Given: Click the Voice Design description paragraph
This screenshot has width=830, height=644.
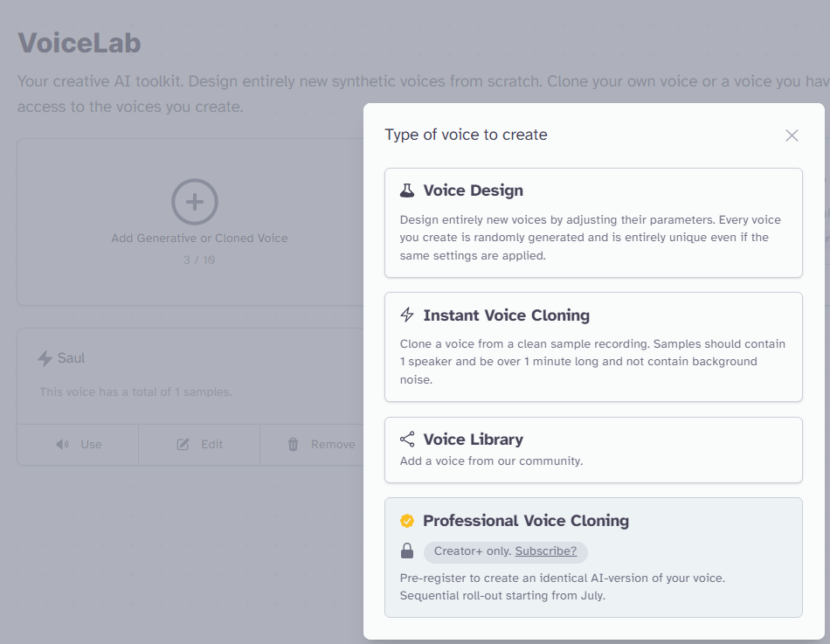Looking at the screenshot, I should (x=591, y=238).
